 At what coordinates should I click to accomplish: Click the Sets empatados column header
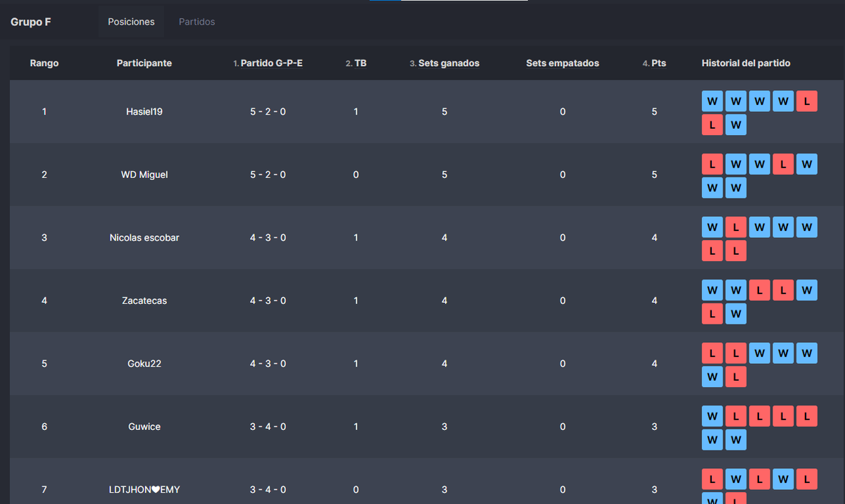click(x=563, y=63)
